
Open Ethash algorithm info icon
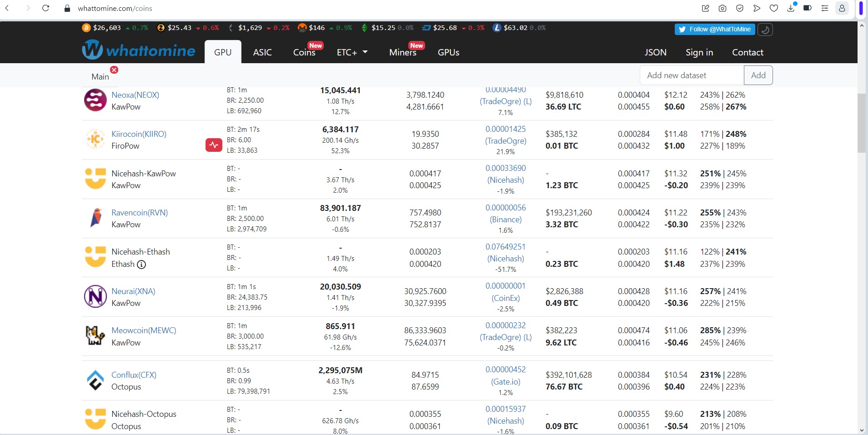pos(141,265)
